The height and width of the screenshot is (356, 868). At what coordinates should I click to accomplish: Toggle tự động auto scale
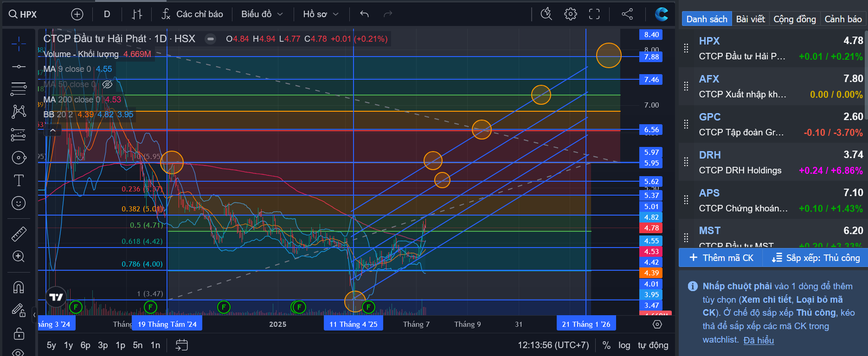click(653, 345)
